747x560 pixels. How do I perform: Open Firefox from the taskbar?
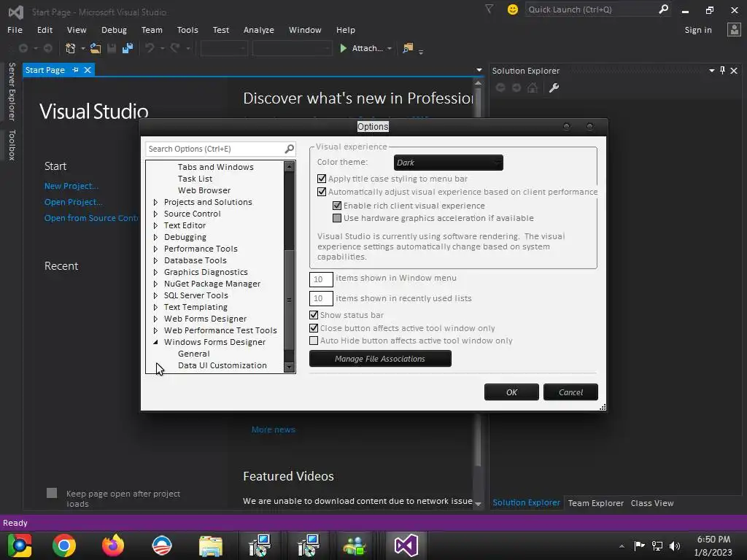113,545
